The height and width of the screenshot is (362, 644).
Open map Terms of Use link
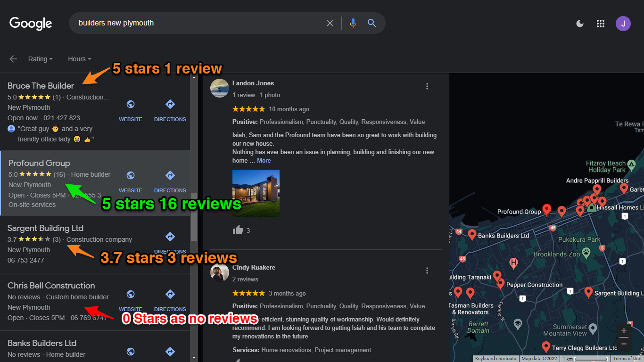click(627, 359)
